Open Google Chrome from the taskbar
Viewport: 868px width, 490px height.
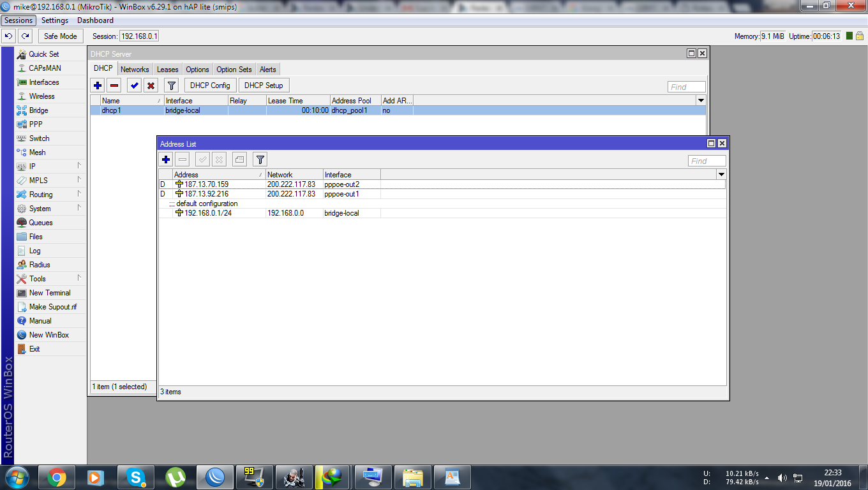57,477
